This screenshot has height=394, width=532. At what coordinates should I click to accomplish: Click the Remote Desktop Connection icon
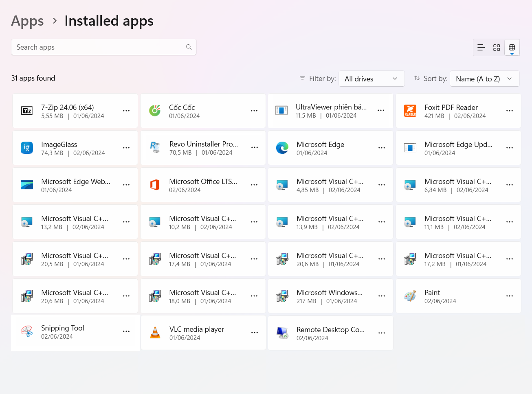282,333
